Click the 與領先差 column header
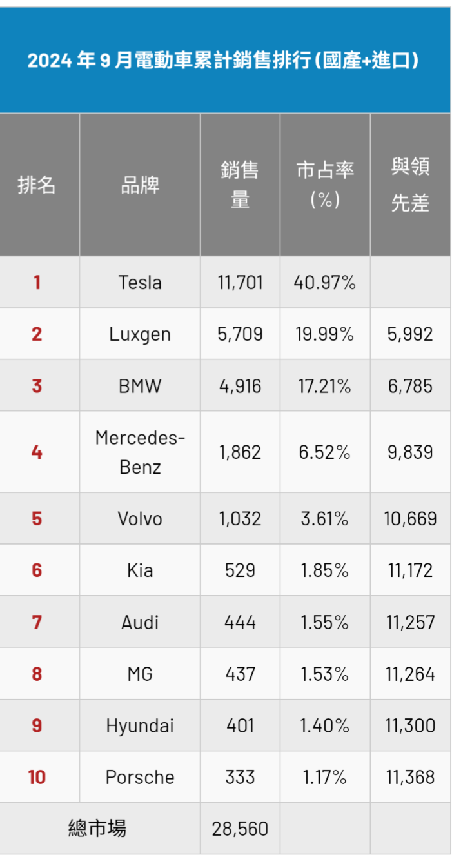Screen dimensions: 452x868 (410, 185)
